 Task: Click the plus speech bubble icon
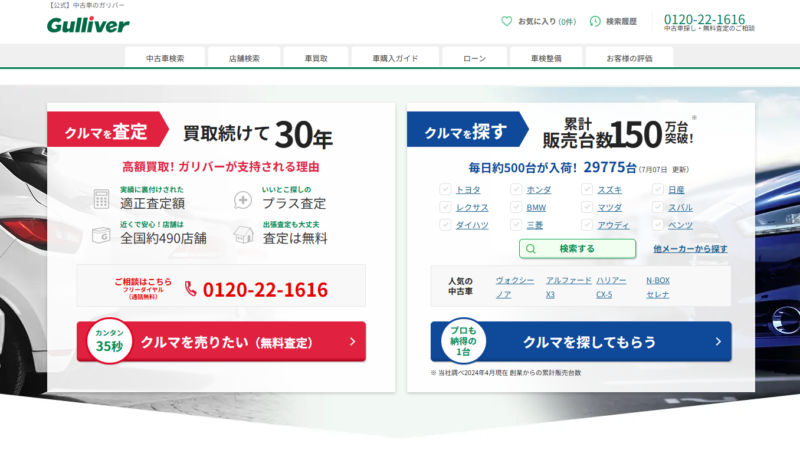[x=243, y=200]
